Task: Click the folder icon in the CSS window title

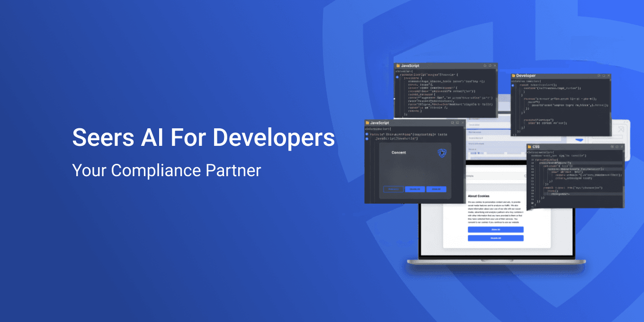Action: tap(529, 147)
